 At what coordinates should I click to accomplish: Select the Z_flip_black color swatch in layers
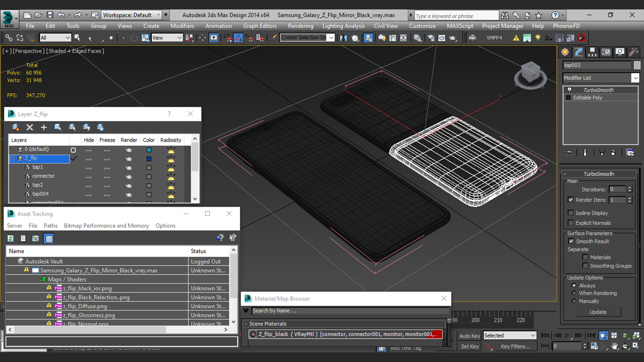click(x=149, y=158)
